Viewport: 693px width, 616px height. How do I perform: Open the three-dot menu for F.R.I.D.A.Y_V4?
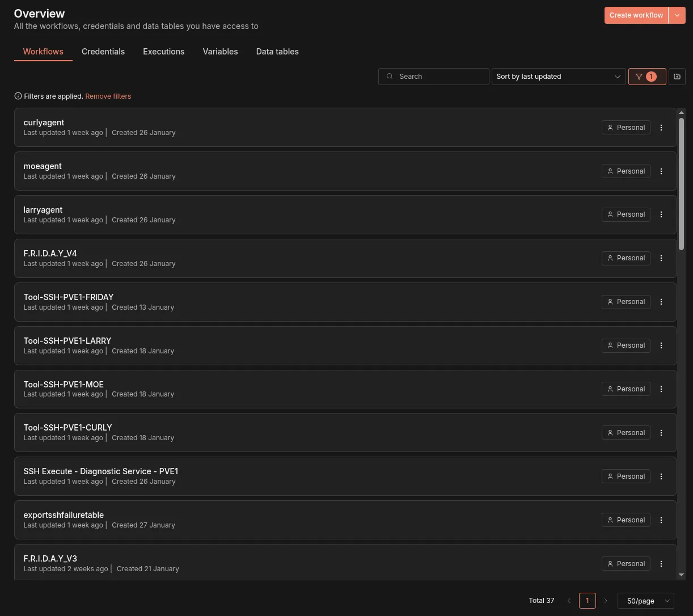(x=661, y=258)
